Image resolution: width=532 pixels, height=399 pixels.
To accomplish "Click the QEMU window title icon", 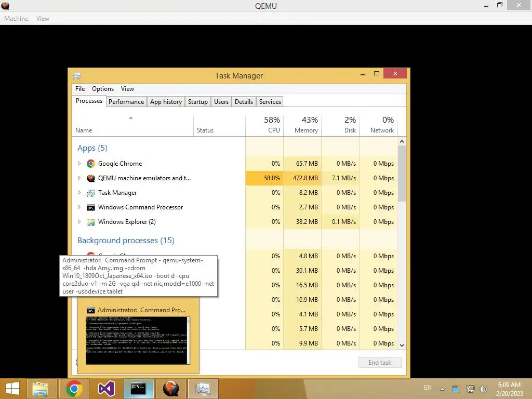I will point(5,5).
